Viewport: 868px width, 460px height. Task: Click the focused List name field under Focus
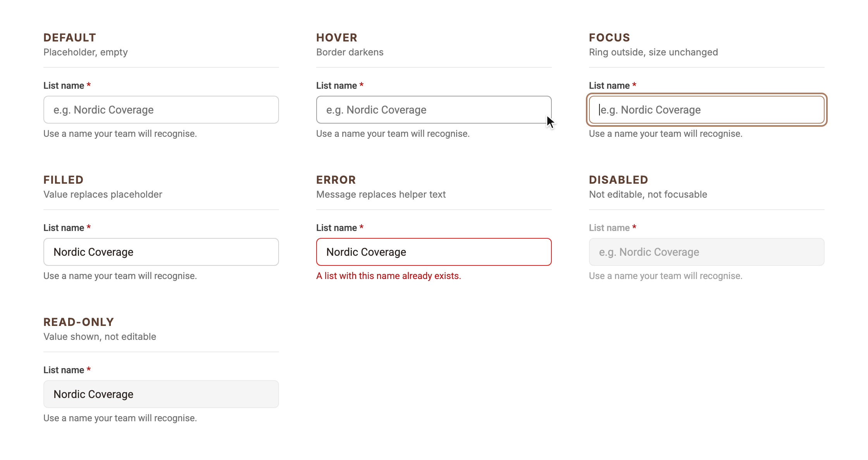pyautogui.click(x=707, y=110)
